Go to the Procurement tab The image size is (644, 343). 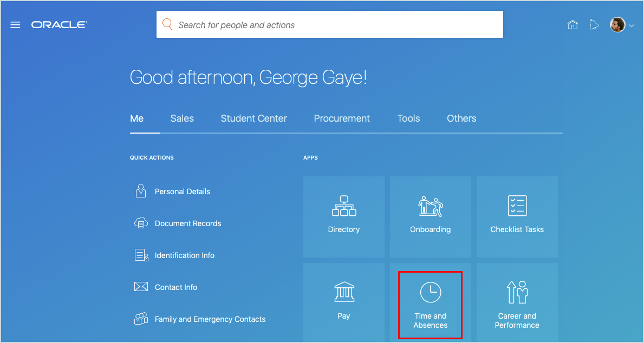342,118
